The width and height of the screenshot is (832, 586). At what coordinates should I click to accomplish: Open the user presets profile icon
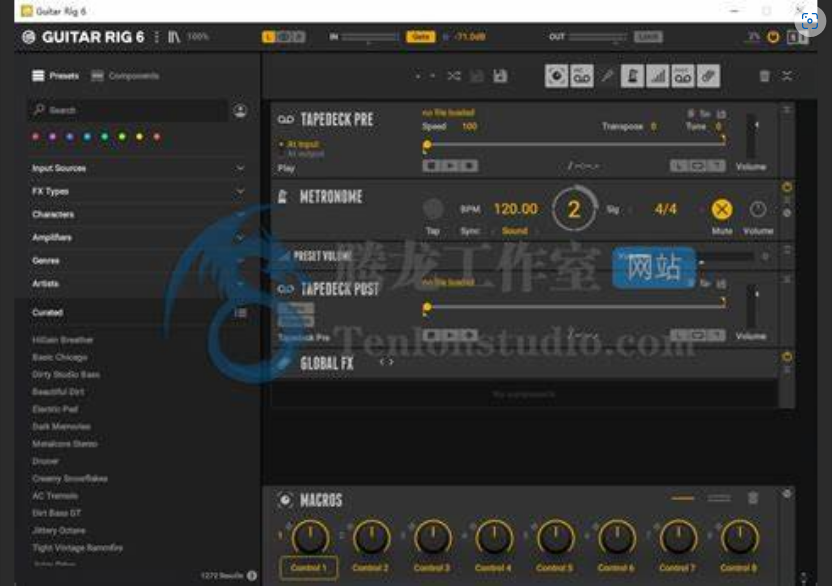click(x=240, y=110)
